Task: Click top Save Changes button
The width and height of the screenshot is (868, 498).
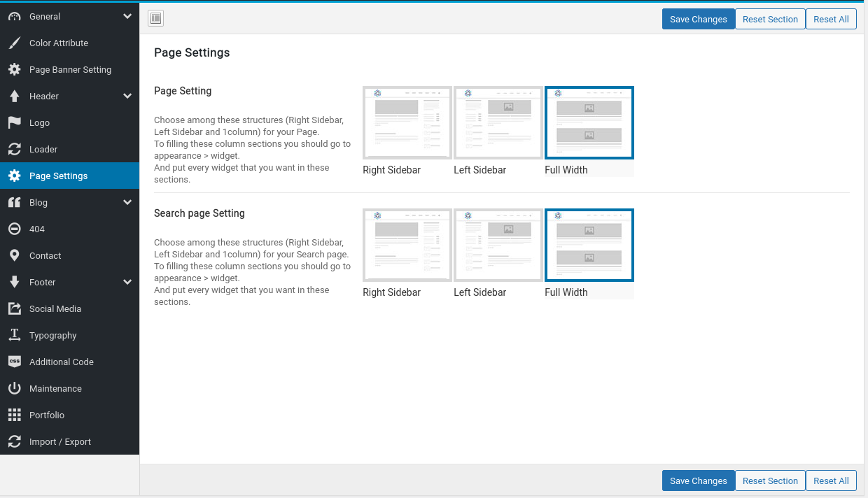Action: tap(699, 19)
